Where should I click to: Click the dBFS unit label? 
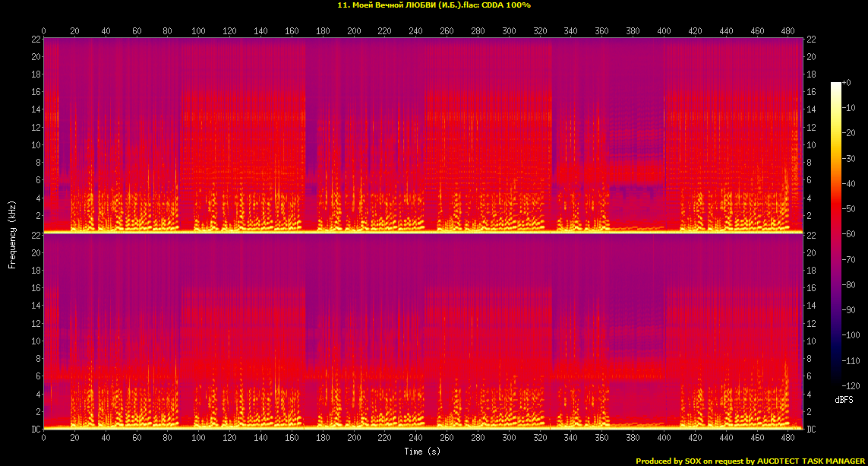click(844, 399)
